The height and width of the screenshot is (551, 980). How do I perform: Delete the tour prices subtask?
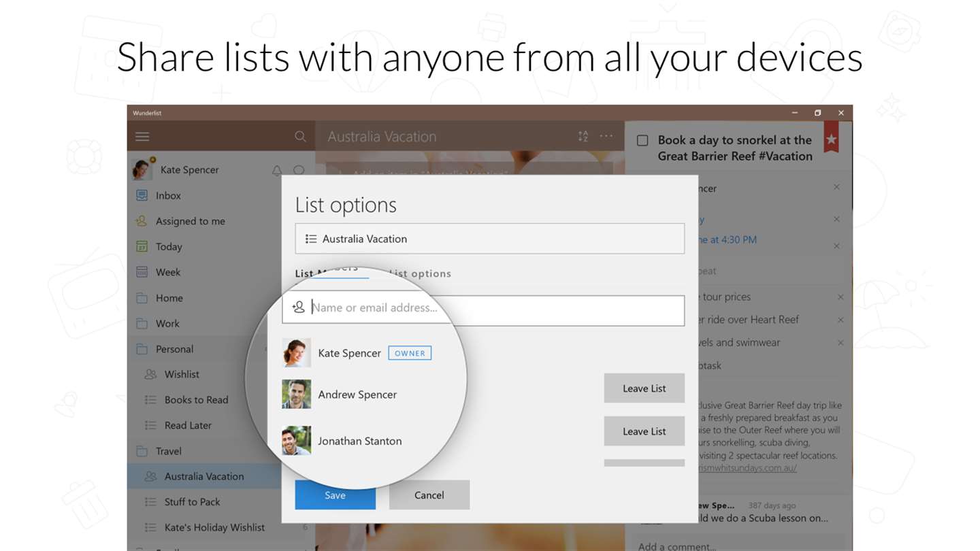pyautogui.click(x=840, y=297)
